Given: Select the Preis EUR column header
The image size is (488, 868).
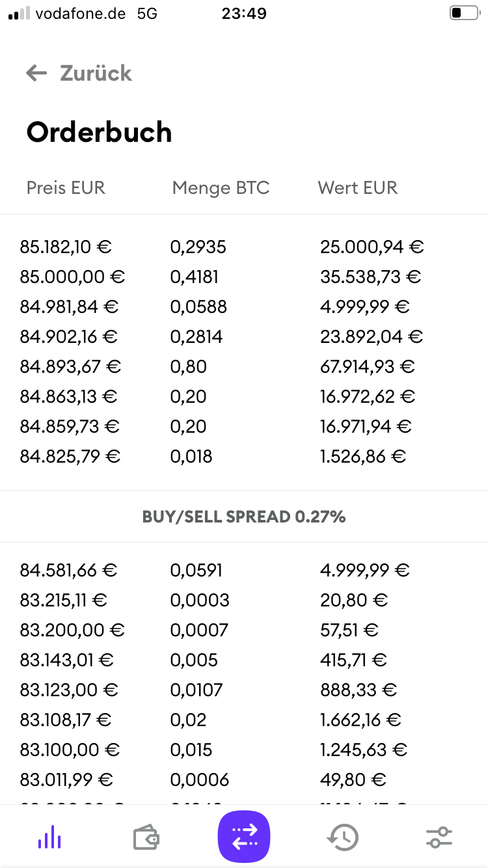Looking at the screenshot, I should tap(66, 188).
